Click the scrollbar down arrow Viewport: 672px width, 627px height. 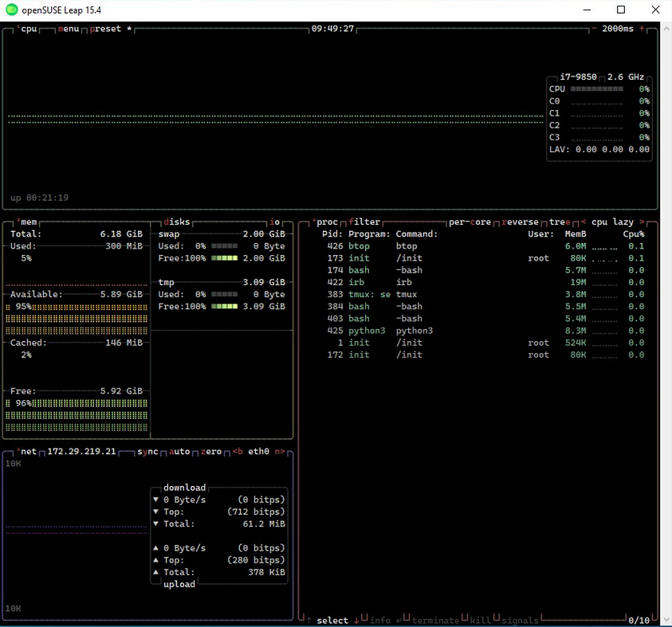click(x=666, y=620)
